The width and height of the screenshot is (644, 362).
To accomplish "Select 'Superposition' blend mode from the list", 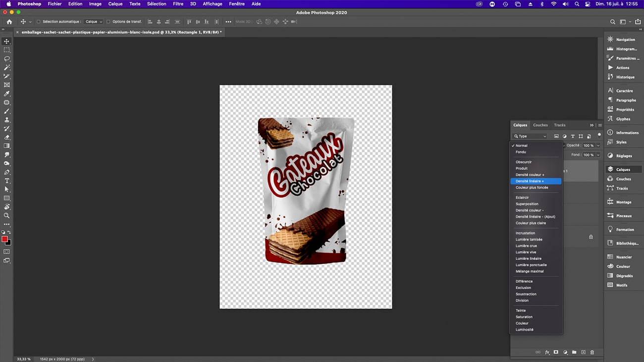I will coord(527,204).
